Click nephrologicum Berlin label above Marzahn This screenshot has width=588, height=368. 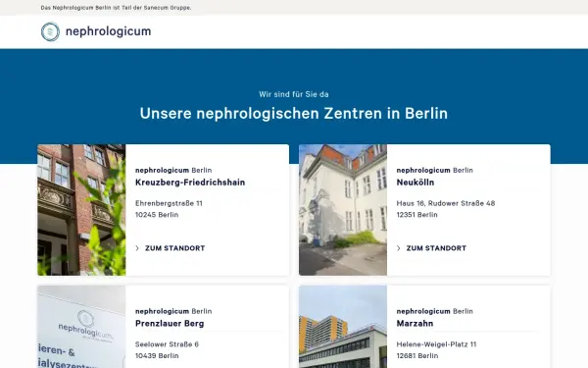pos(434,311)
